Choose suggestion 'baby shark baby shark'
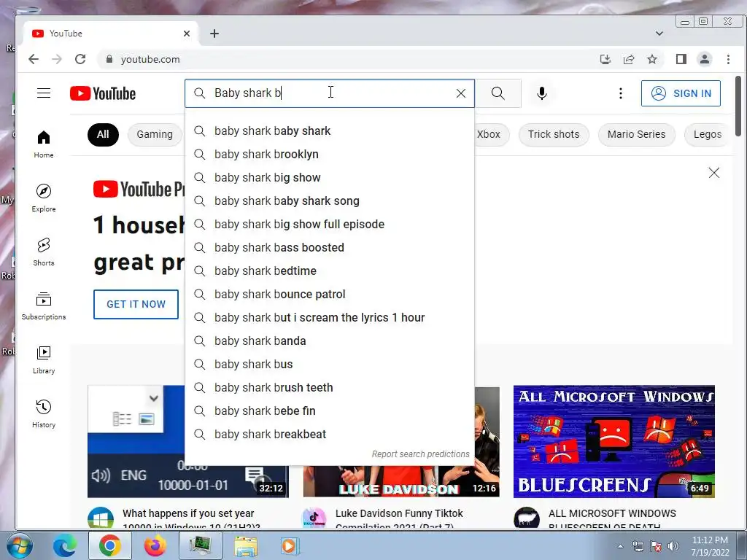This screenshot has width=747, height=560. tap(330, 131)
